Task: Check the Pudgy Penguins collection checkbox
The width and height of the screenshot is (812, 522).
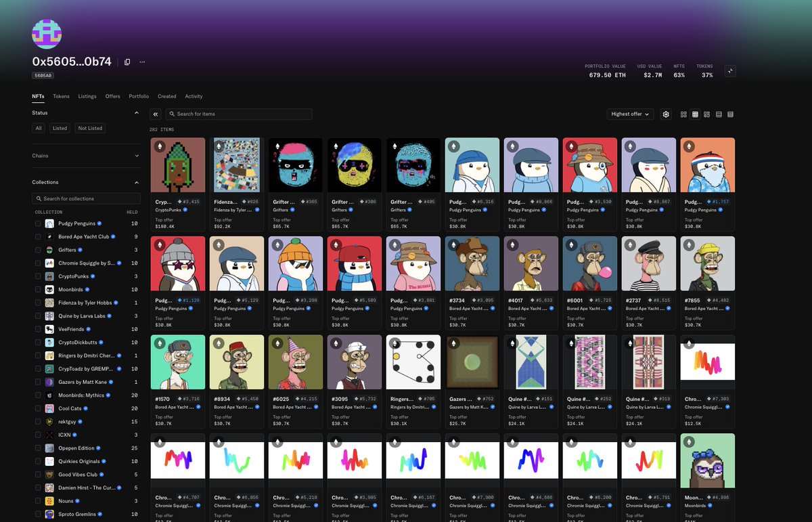Action: tap(38, 223)
